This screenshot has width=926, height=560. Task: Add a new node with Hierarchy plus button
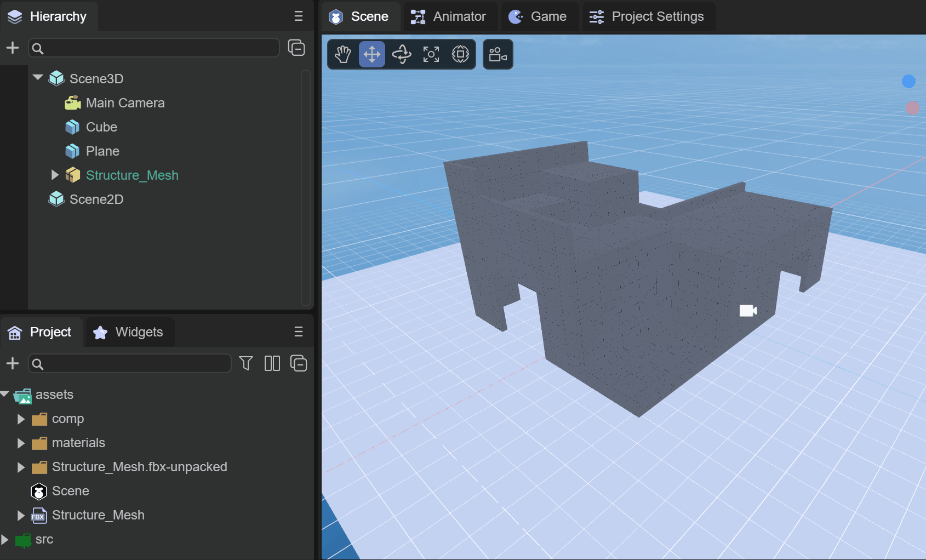click(13, 48)
